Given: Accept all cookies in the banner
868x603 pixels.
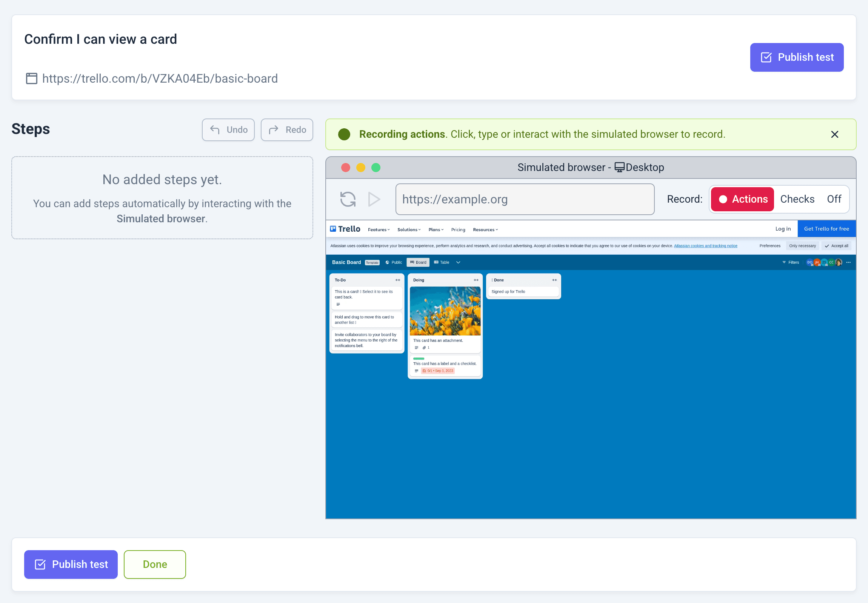Looking at the screenshot, I should (x=837, y=246).
